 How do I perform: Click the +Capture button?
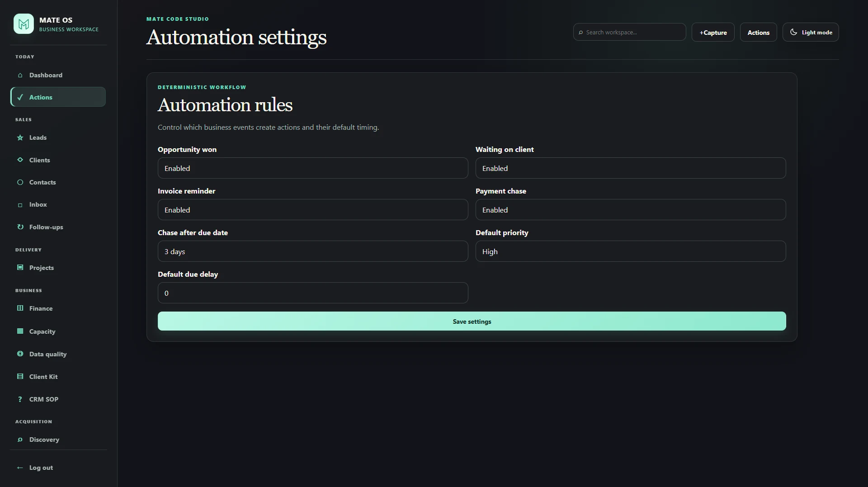point(713,32)
